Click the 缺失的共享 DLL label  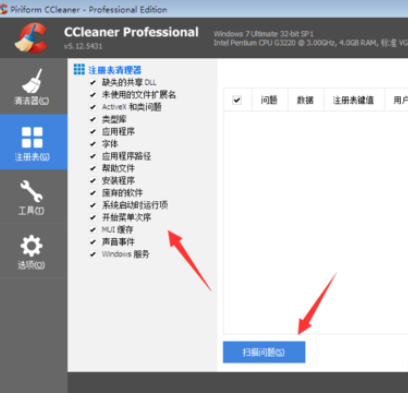(x=129, y=82)
